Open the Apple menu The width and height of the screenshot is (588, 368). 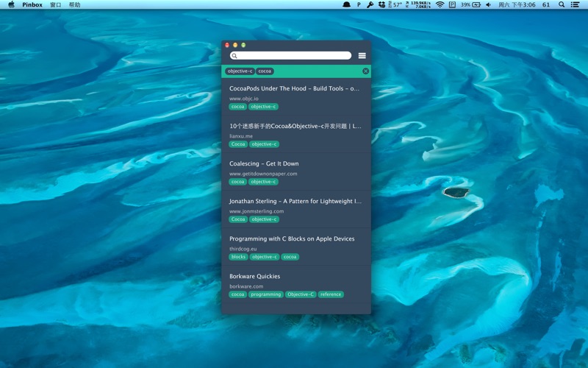click(x=11, y=4)
